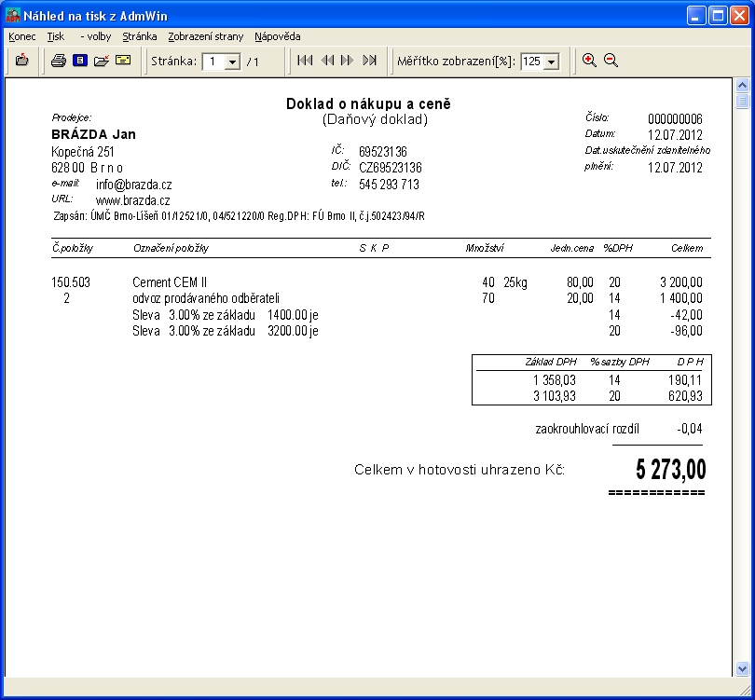Open the Měřítko zobrazení percent dropdown
The image size is (755, 700).
click(552, 62)
